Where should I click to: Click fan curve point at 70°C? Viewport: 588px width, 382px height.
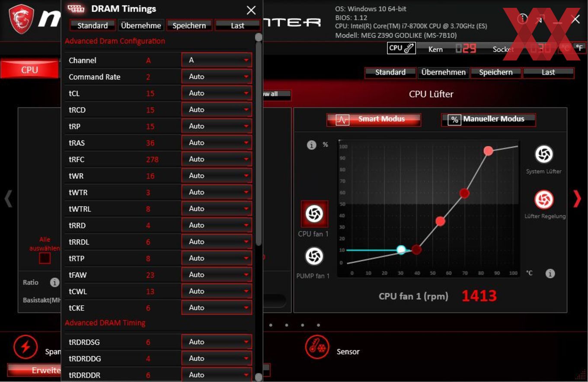coord(464,193)
